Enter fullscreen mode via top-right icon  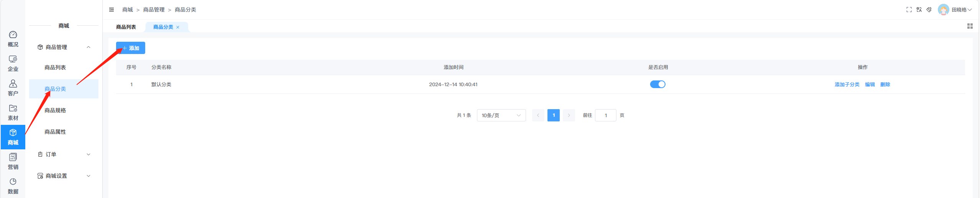coord(909,10)
